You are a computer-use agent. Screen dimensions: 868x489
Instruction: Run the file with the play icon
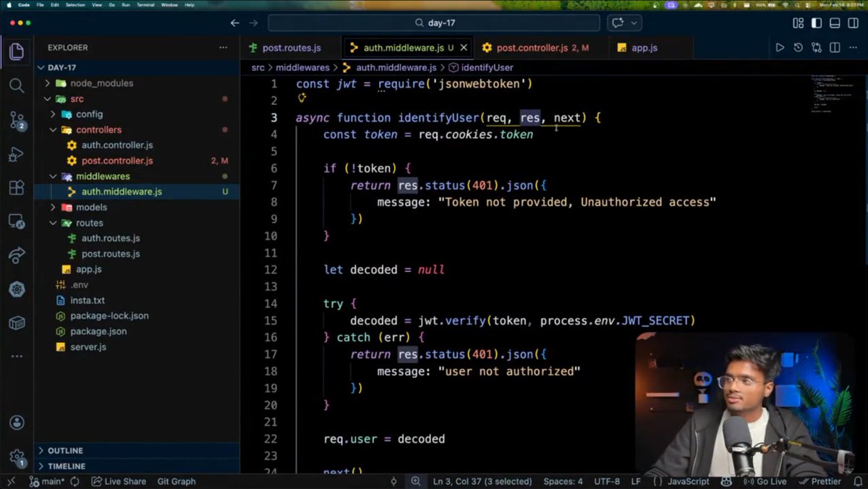coord(780,48)
